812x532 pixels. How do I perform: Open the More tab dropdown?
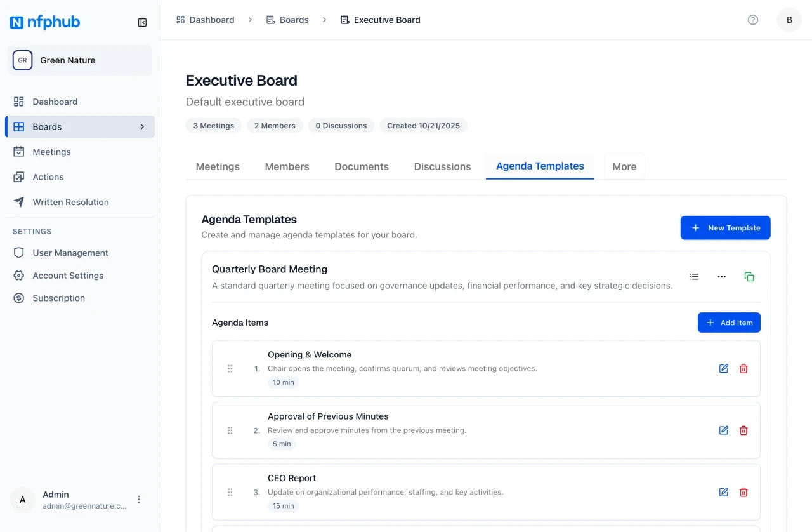click(624, 166)
